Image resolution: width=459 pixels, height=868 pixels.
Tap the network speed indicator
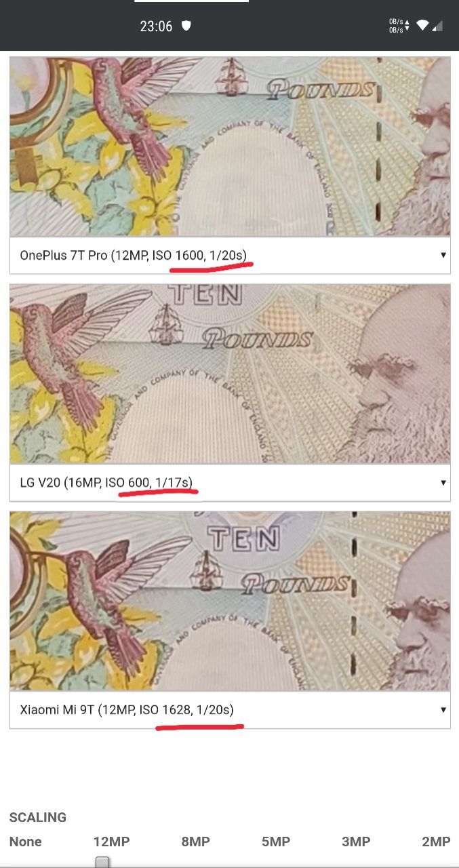click(x=399, y=26)
